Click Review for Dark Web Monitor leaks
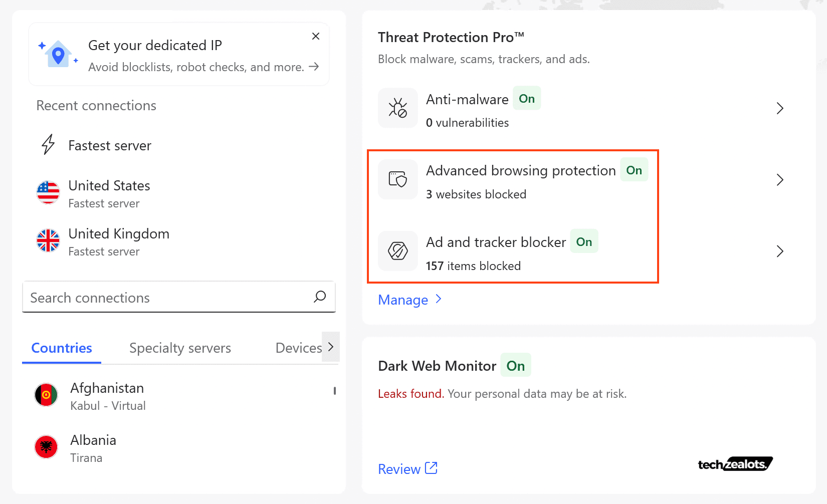 pos(399,468)
